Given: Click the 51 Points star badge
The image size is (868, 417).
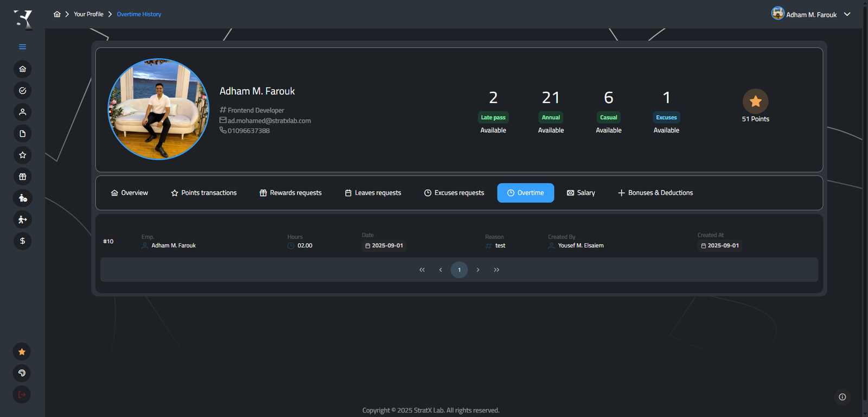Looking at the screenshot, I should (755, 102).
